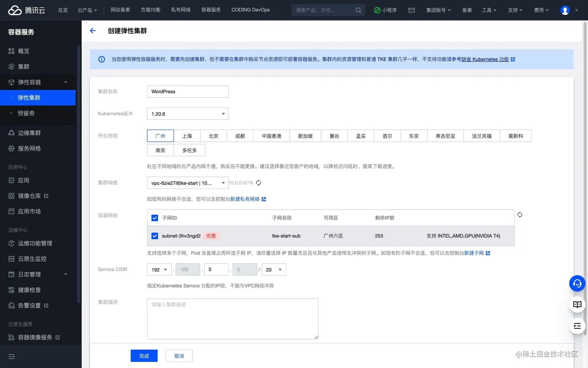Click the 完成 button to create cluster

144,356
